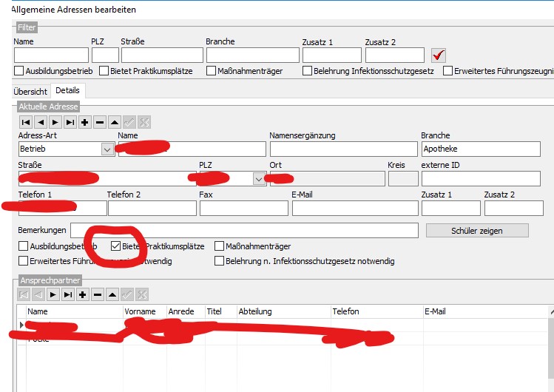554x392 pixels.
Task: Expand the PLZ dropdown in address details
Action: pos(259,178)
